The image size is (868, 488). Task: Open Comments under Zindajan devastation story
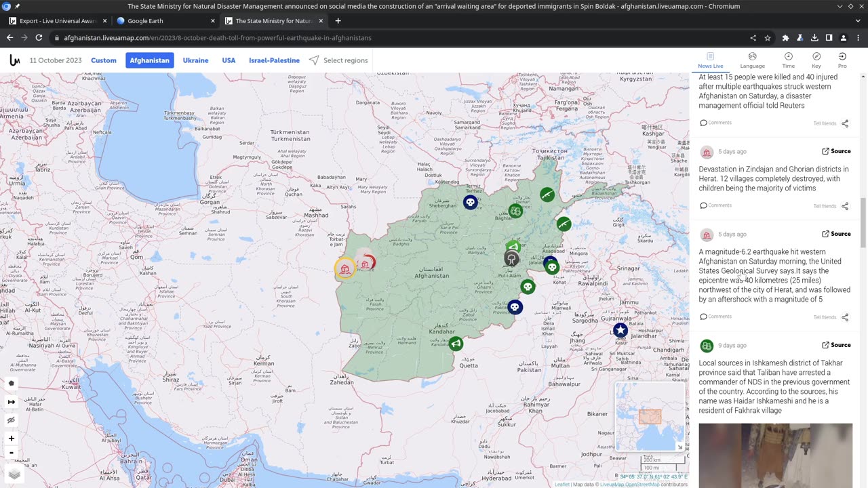pyautogui.click(x=715, y=205)
